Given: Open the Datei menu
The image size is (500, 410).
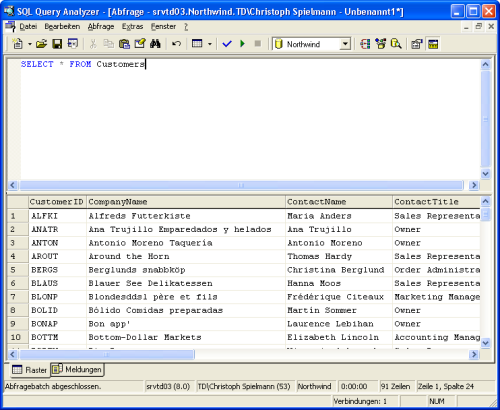Looking at the screenshot, I should click(x=28, y=27).
